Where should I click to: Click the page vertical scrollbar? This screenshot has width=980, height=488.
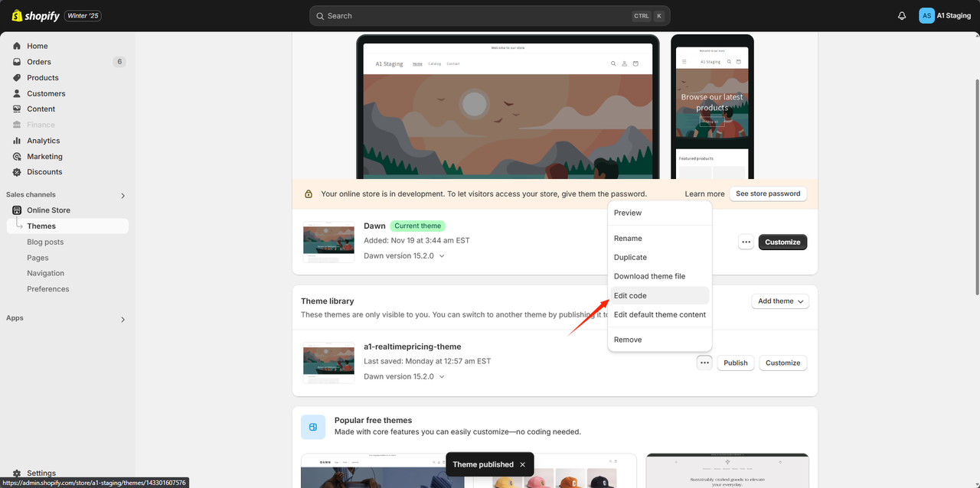click(976, 187)
